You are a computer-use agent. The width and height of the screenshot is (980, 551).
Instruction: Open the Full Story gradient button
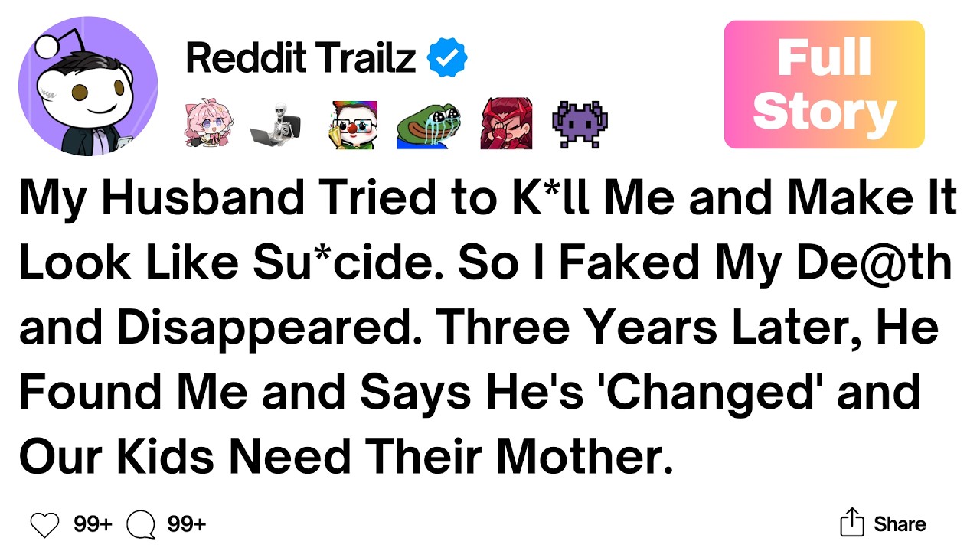tap(825, 84)
